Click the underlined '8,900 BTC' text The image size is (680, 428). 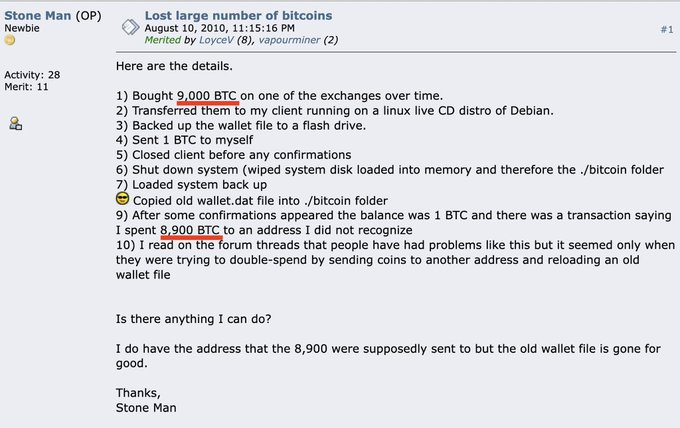pos(190,230)
